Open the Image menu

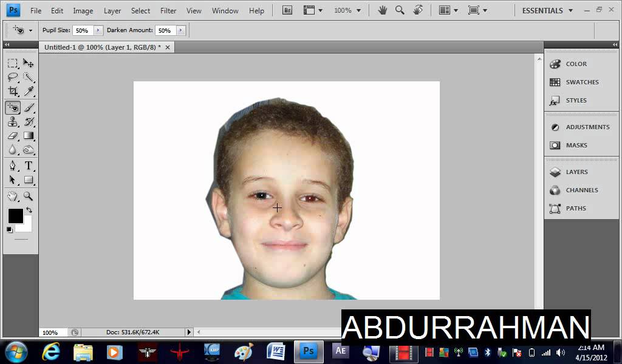tap(83, 11)
